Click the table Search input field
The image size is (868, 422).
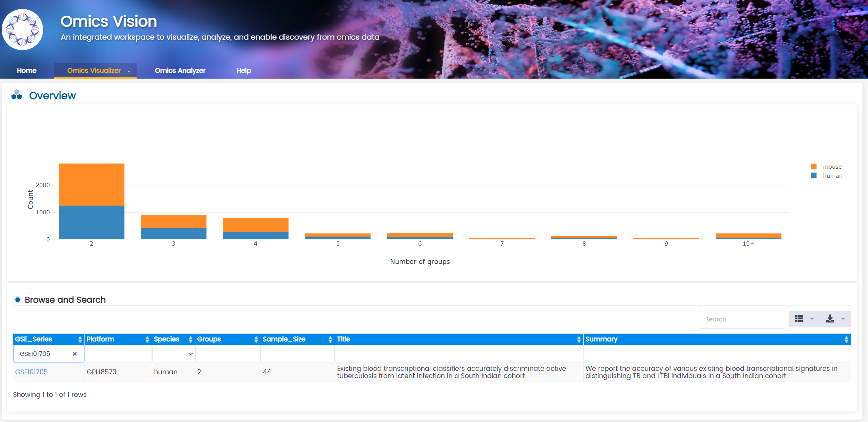pyautogui.click(x=742, y=319)
